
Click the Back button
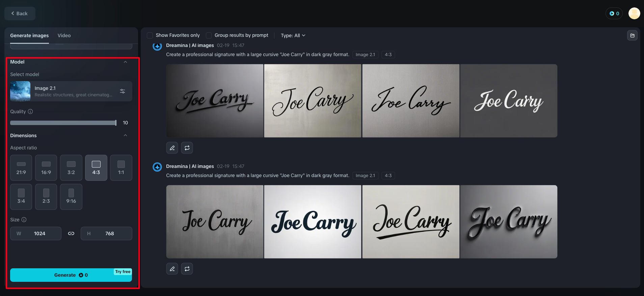point(20,14)
